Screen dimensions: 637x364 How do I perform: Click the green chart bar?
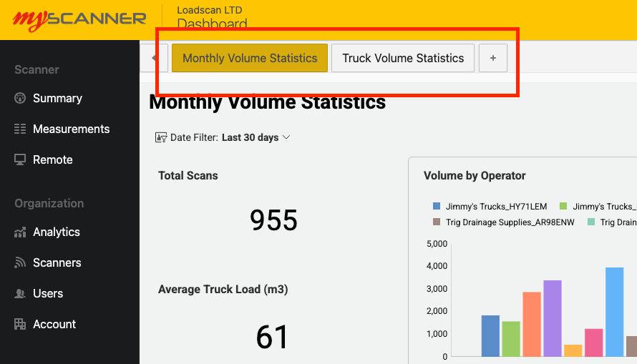coord(511,339)
